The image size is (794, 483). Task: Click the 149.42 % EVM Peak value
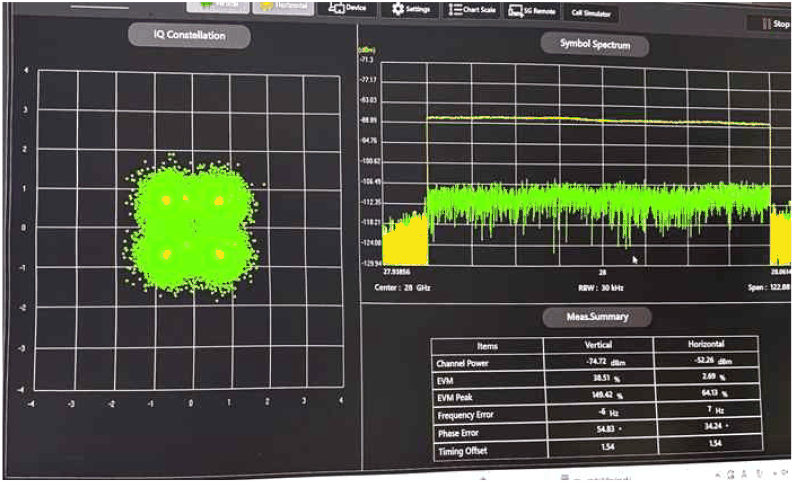pos(607,395)
